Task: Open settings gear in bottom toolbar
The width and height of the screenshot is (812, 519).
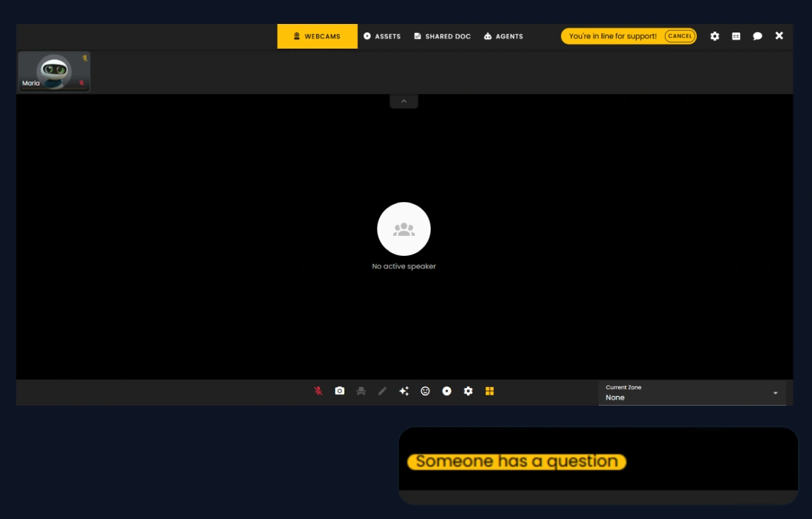Action: (468, 391)
